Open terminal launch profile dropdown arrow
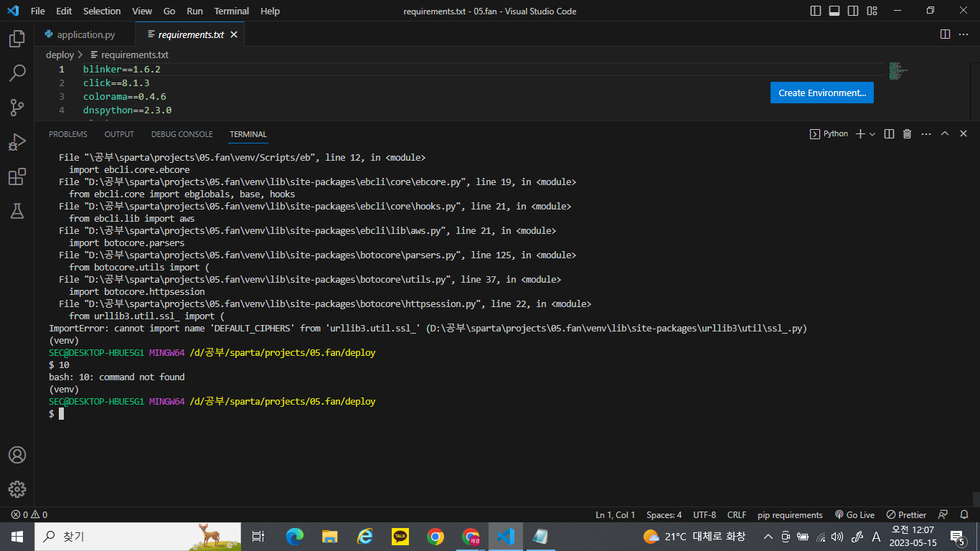The image size is (980, 551). (x=872, y=134)
